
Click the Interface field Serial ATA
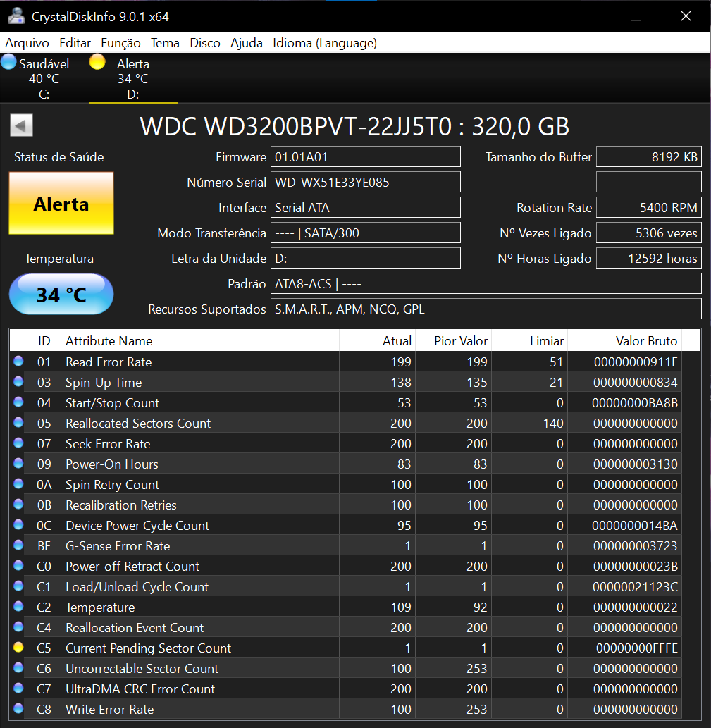(x=366, y=207)
